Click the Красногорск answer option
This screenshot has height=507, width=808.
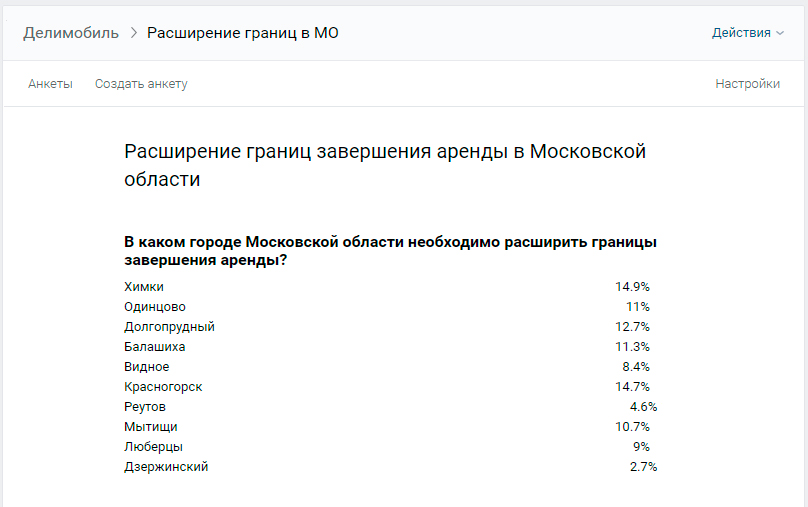point(163,387)
